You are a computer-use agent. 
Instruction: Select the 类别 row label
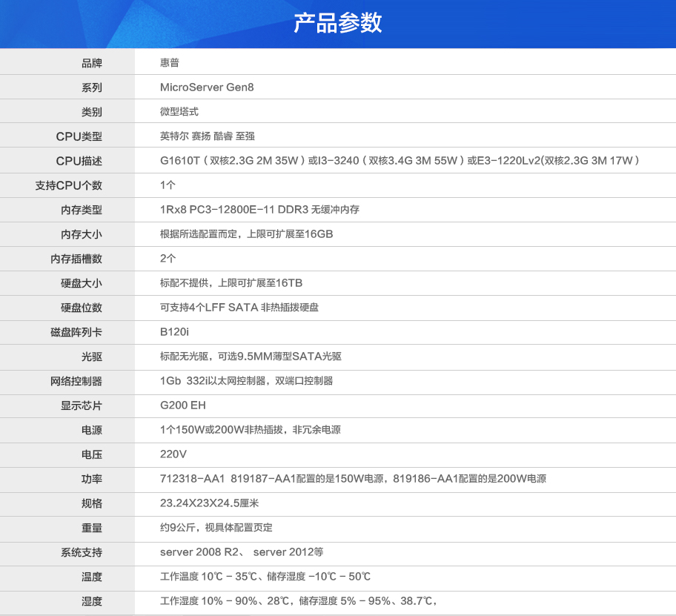[91, 112]
